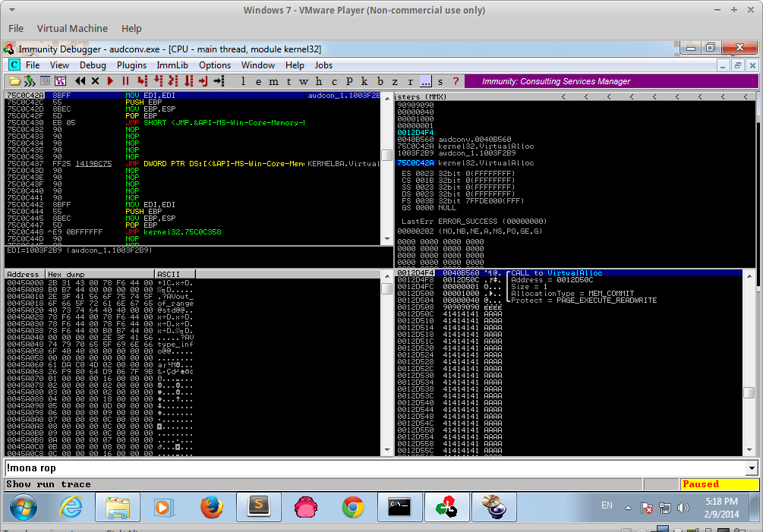Screen dimensions: 763x532
Task: Click the Immunity Consulting Services Manager banner
Action: pos(611,81)
